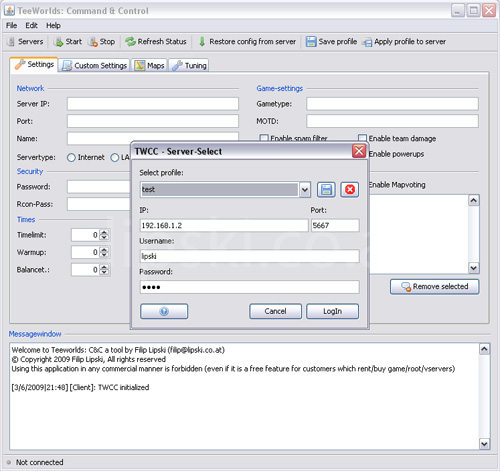Click Messagewindow scroll-up arrow
The image size is (500, 471).
click(484, 349)
